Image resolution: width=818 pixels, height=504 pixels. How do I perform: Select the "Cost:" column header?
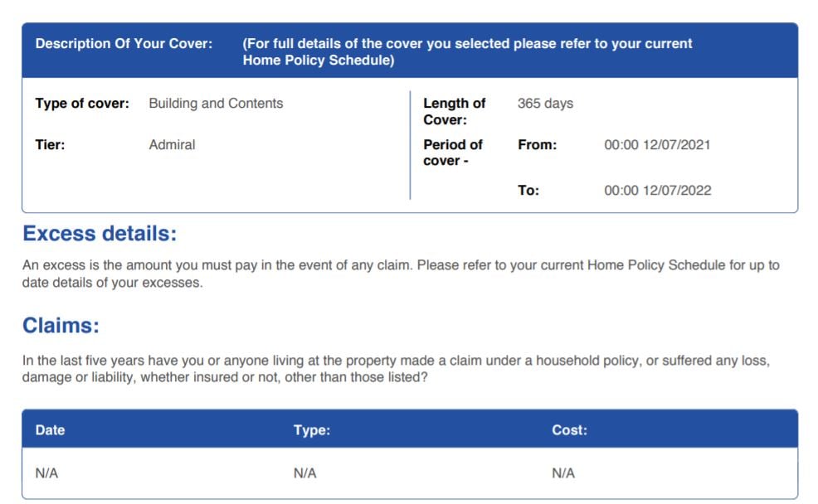pos(569,430)
